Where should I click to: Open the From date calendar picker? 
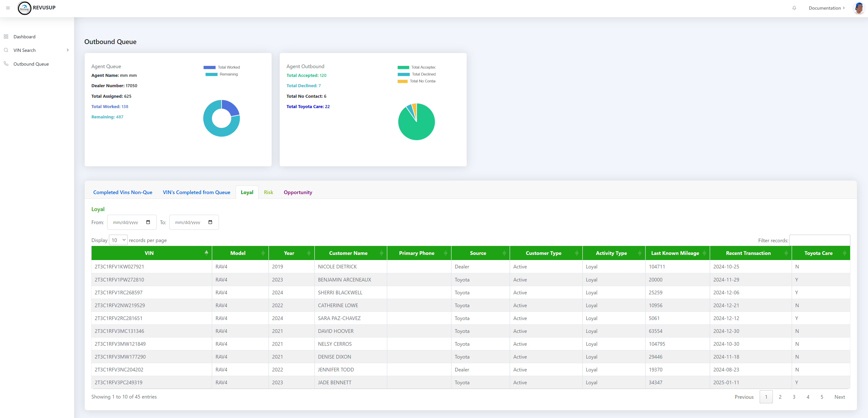(x=148, y=222)
